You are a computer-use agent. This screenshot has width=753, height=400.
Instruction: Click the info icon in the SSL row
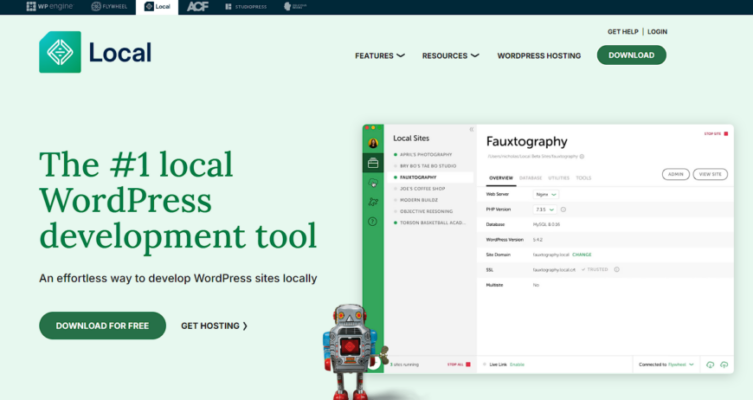click(x=617, y=269)
